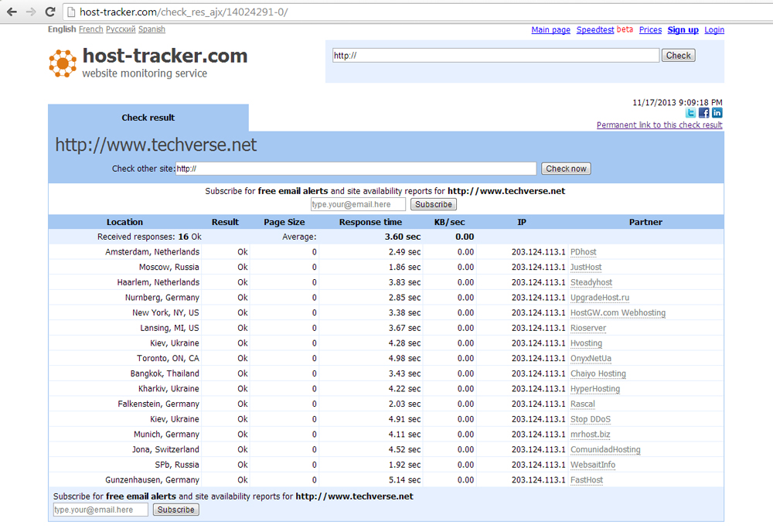Open the Chaiyo Hosting partner link
Screen dimensions: 773x532
click(598, 373)
